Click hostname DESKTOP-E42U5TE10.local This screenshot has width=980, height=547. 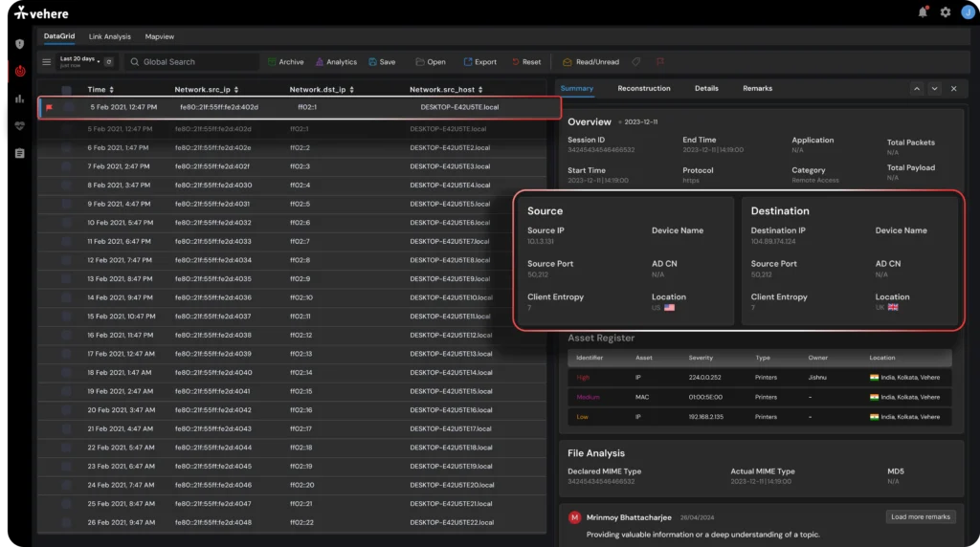click(x=452, y=297)
